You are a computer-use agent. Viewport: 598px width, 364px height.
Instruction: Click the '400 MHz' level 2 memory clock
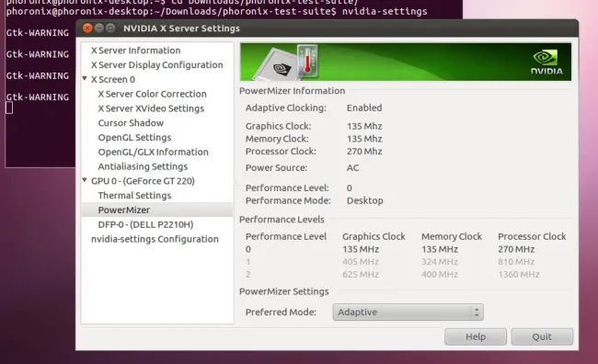pyautogui.click(x=440, y=275)
